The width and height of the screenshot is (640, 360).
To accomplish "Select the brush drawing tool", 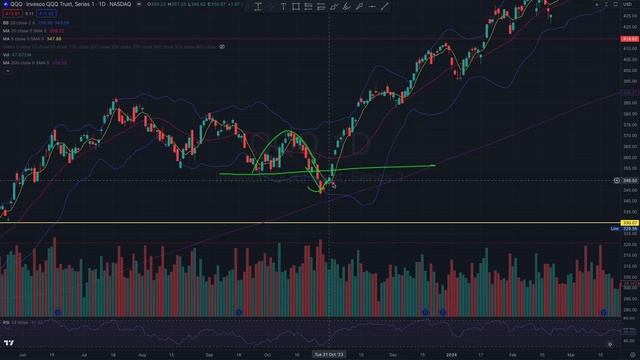I will pyautogui.click(x=347, y=7).
